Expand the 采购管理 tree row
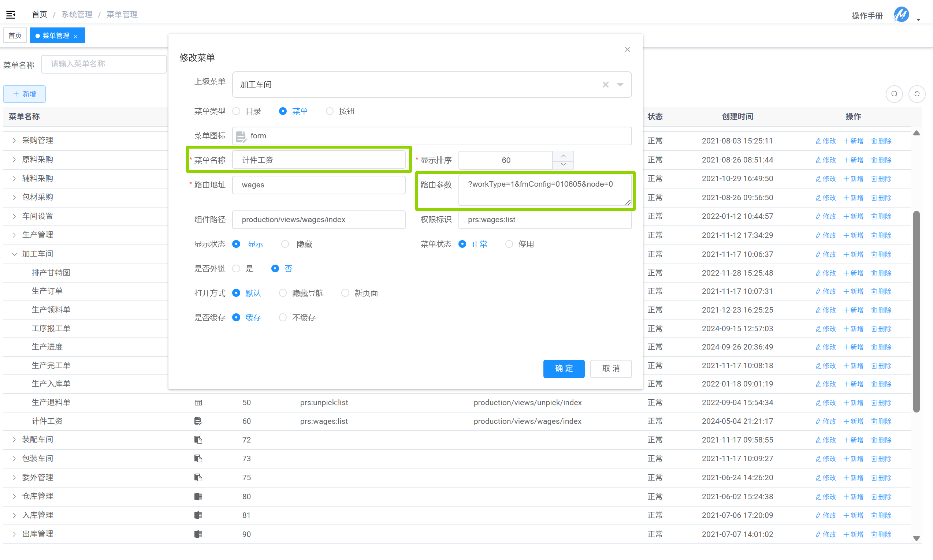933x560 pixels. click(x=14, y=141)
